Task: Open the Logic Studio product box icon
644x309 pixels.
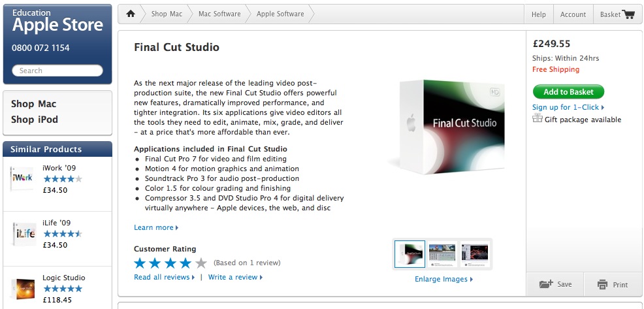Action: tap(23, 289)
